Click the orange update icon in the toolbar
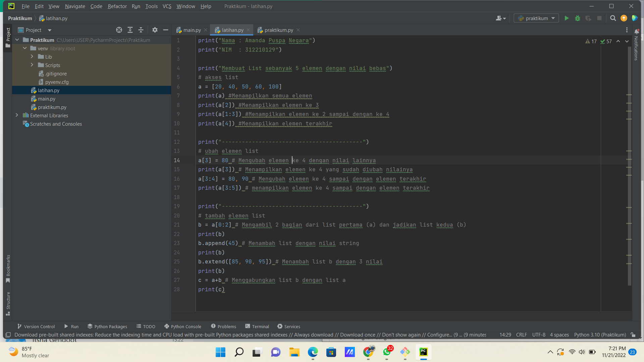 (x=624, y=18)
